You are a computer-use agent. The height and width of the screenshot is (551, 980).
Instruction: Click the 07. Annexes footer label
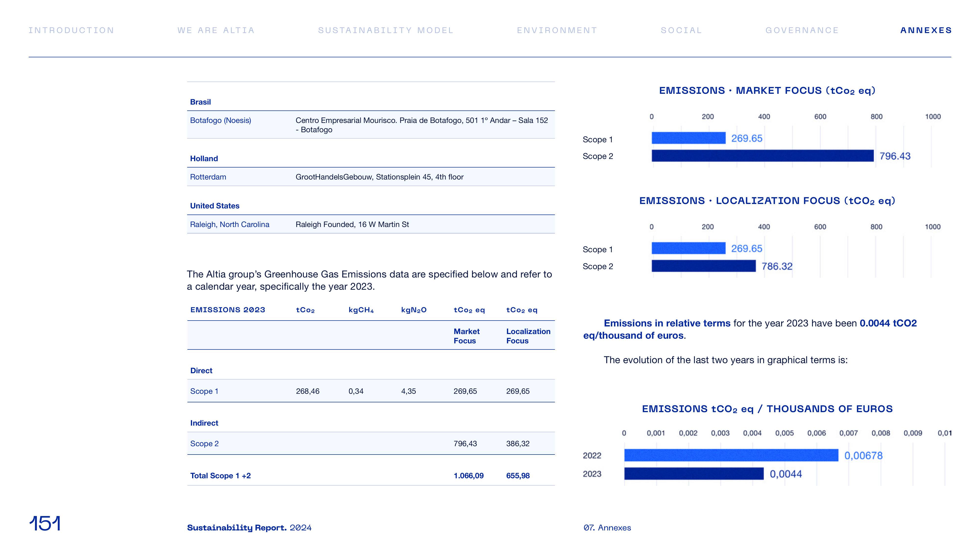click(x=607, y=528)
